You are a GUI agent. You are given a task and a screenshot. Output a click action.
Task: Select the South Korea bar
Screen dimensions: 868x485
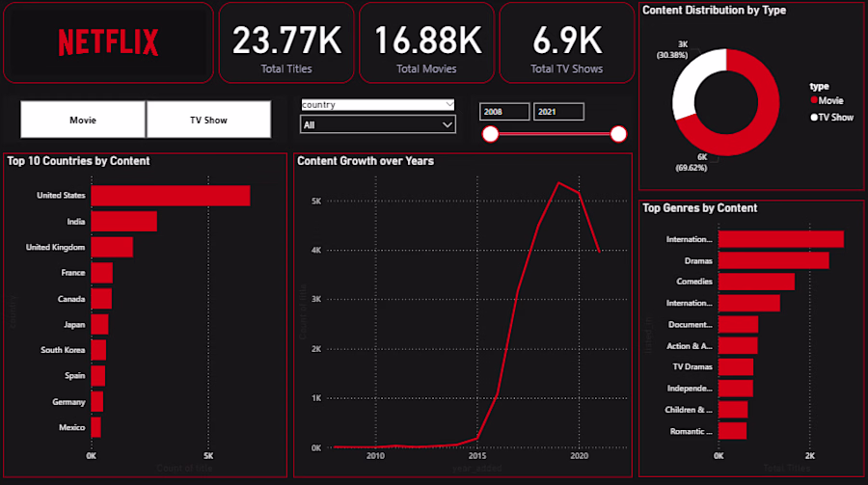(x=98, y=350)
